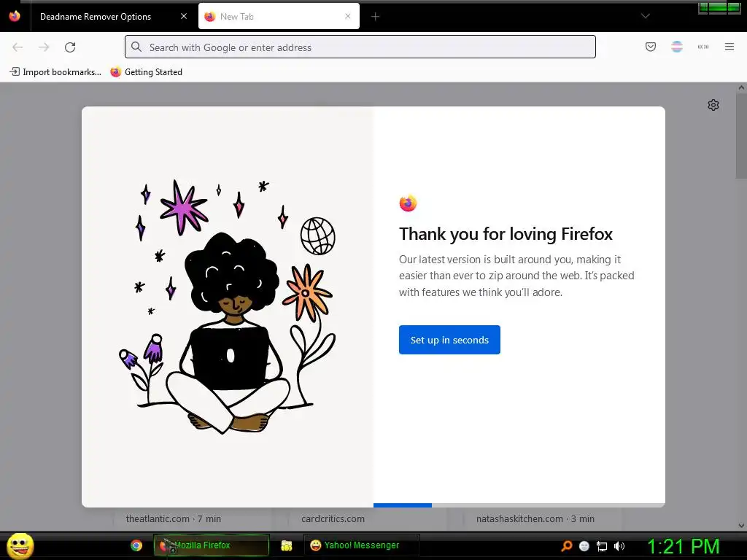747x560 pixels.
Task: Reload the current page
Action: (x=70, y=47)
